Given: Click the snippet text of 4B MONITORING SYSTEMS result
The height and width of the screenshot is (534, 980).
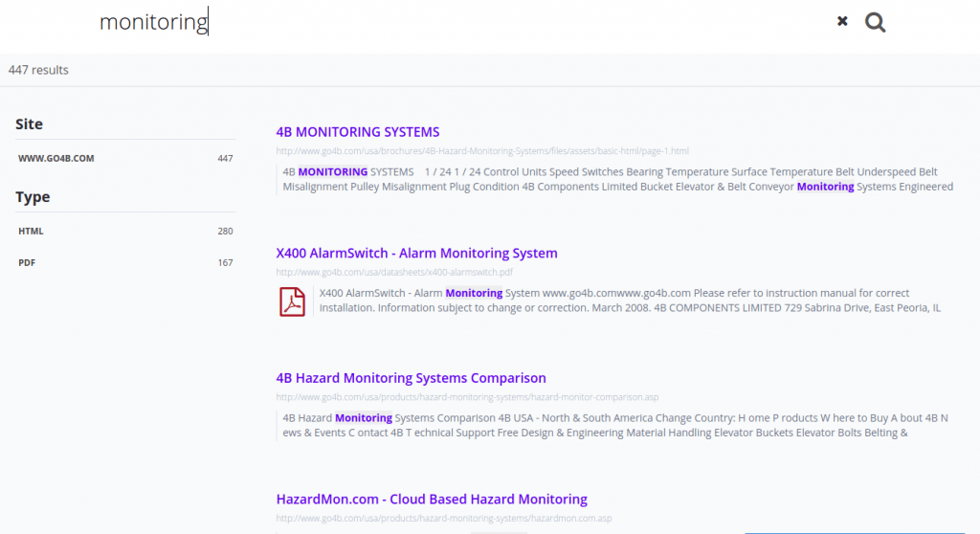Looking at the screenshot, I should [617, 179].
